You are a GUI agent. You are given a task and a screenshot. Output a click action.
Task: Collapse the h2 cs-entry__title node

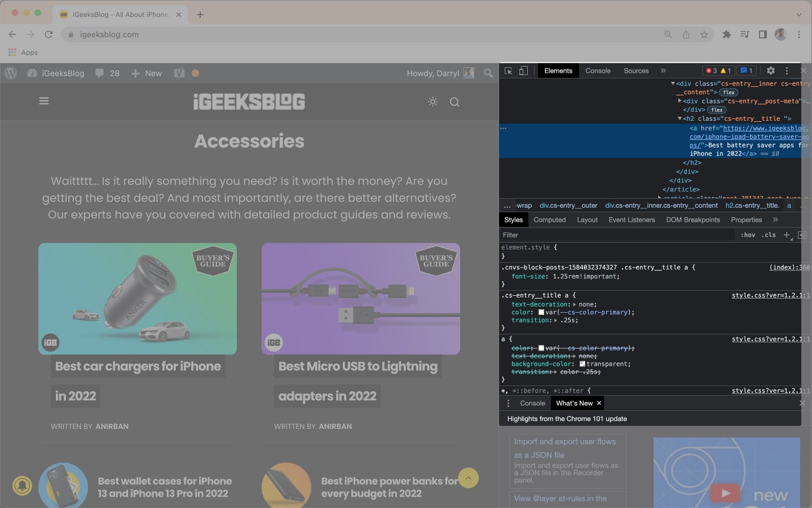click(x=679, y=119)
